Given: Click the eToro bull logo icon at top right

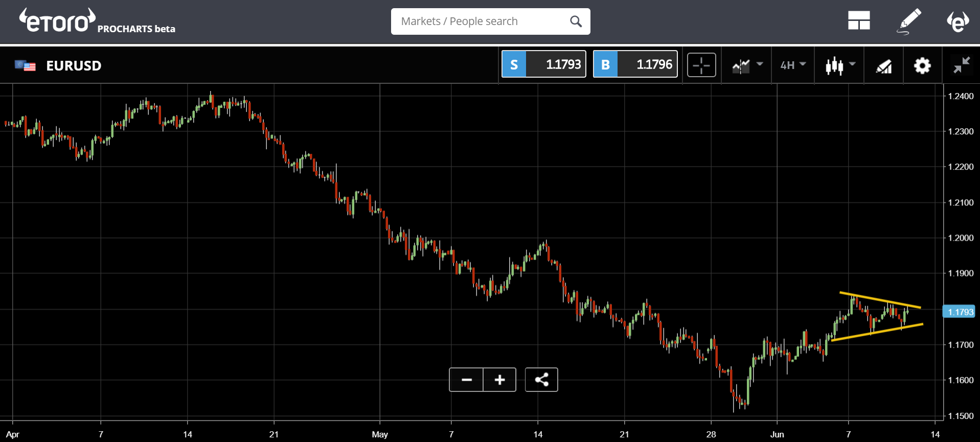Looking at the screenshot, I should [x=958, y=21].
